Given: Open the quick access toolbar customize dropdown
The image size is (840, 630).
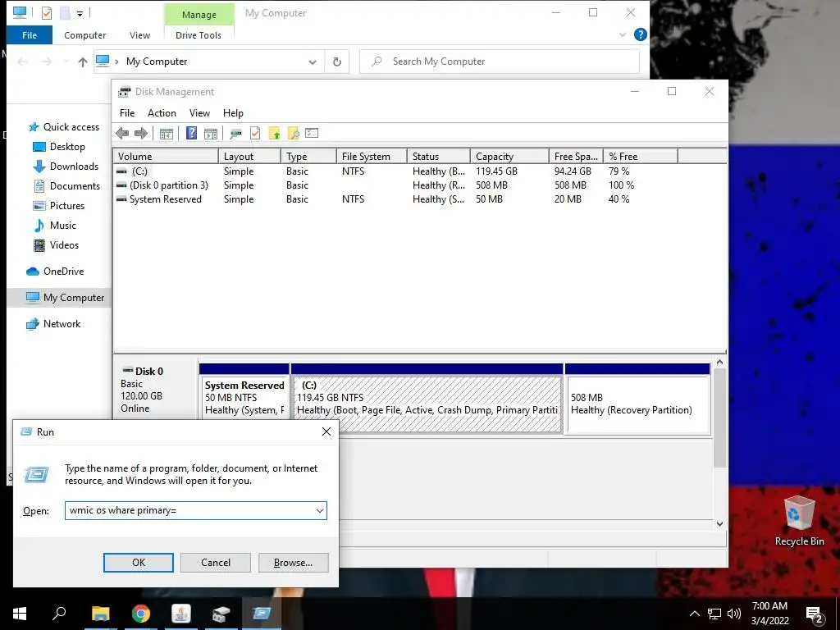Looking at the screenshot, I should tap(80, 13).
